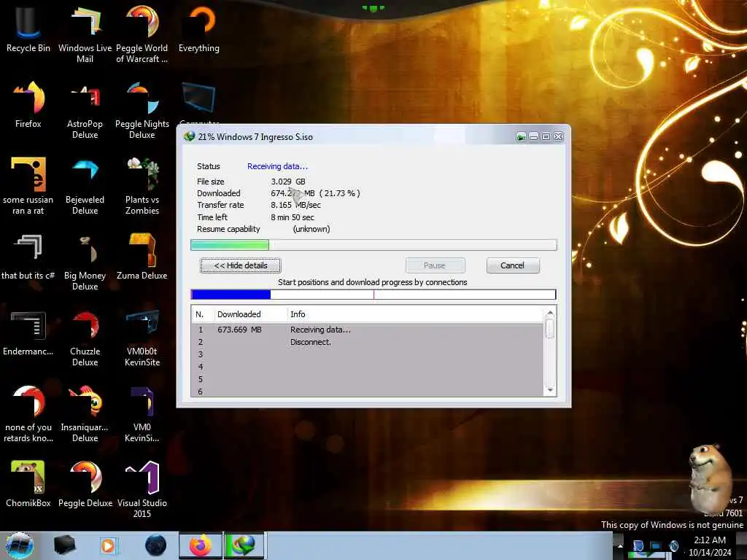Viewport: 747px width, 560px height.
Task: Click the Hide details button
Action: [x=241, y=265]
